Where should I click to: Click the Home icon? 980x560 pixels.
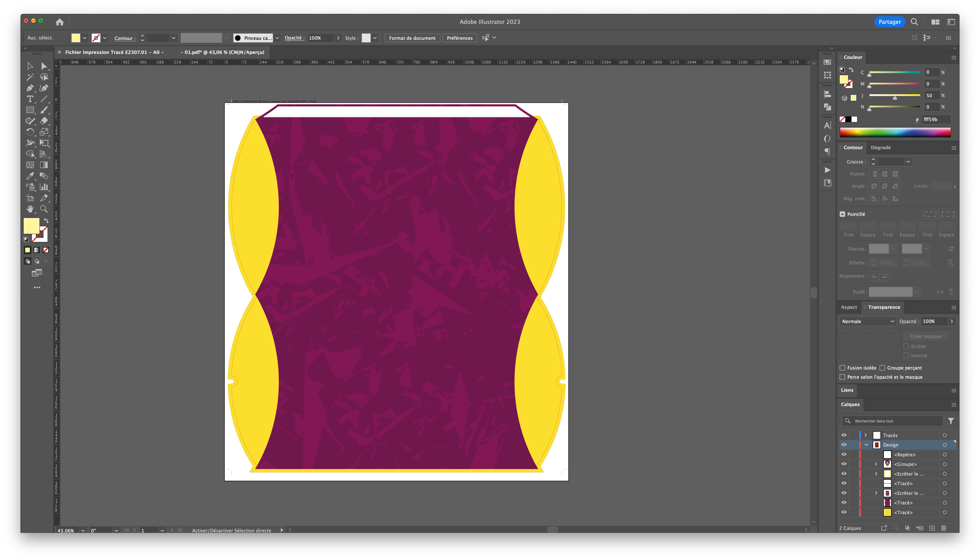click(60, 22)
